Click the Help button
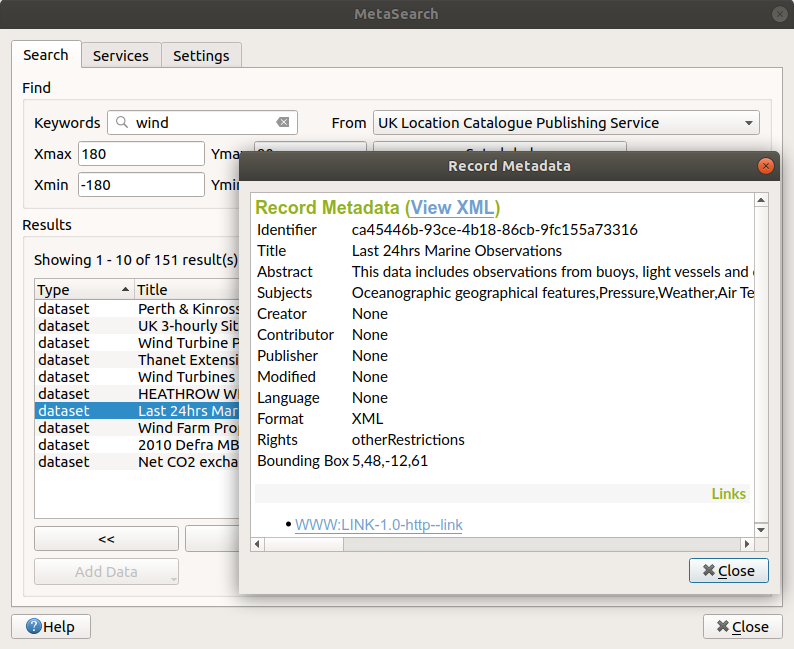This screenshot has width=794, height=649. 51,627
